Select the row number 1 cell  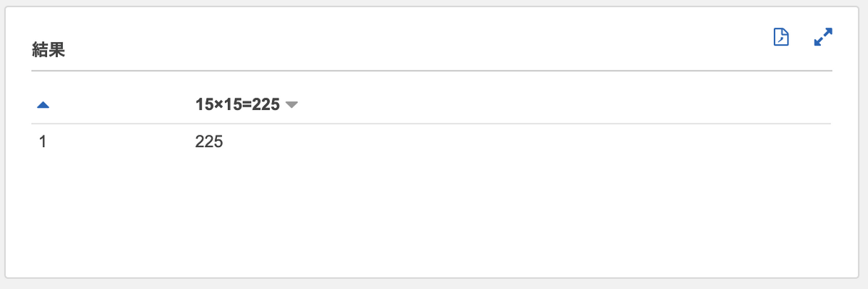[x=43, y=142]
